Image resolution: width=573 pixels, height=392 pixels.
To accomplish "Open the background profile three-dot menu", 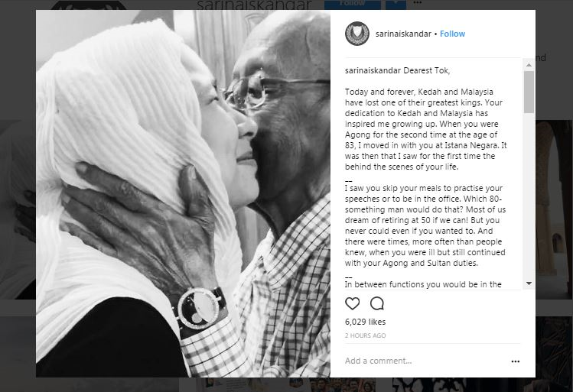I will 418,3.
